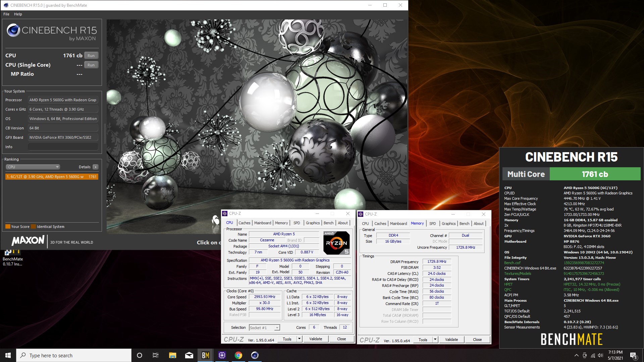The width and height of the screenshot is (644, 362).
Task: Open File Explorer from the taskbar
Action: click(x=172, y=355)
